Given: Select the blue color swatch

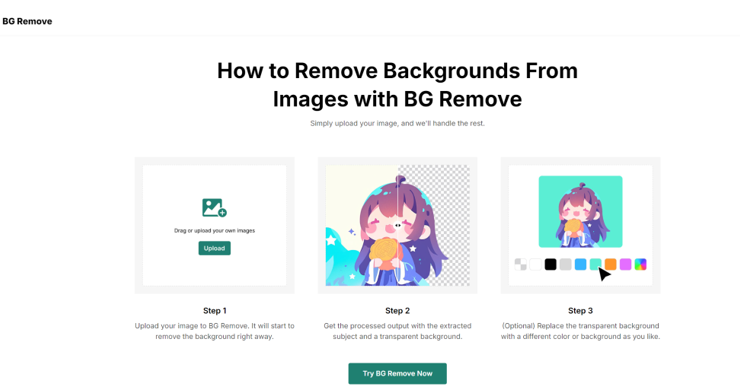Looking at the screenshot, I should (x=580, y=264).
